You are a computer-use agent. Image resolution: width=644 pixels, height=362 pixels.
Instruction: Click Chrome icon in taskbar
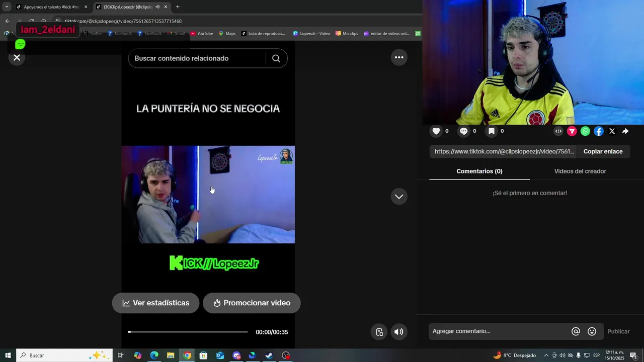click(x=187, y=355)
